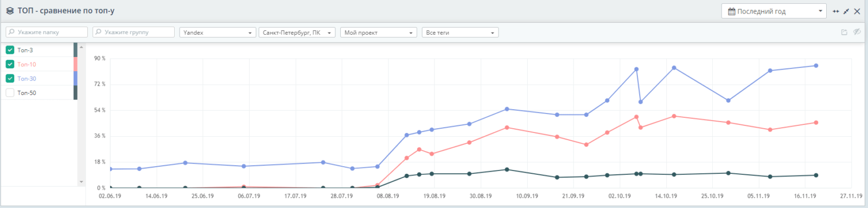The image size is (868, 208).
Task: Click the diagonal shrink arrows icon
Action: (x=846, y=11)
